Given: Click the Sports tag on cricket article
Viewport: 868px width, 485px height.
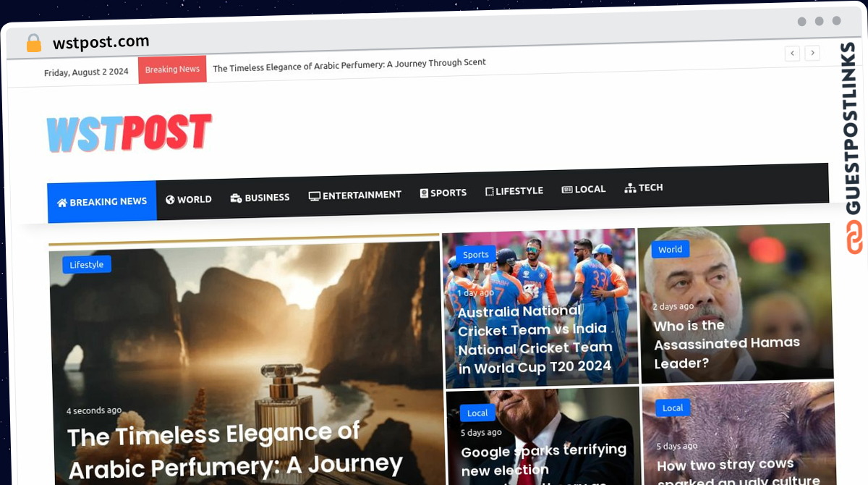Looking at the screenshot, I should click(476, 254).
